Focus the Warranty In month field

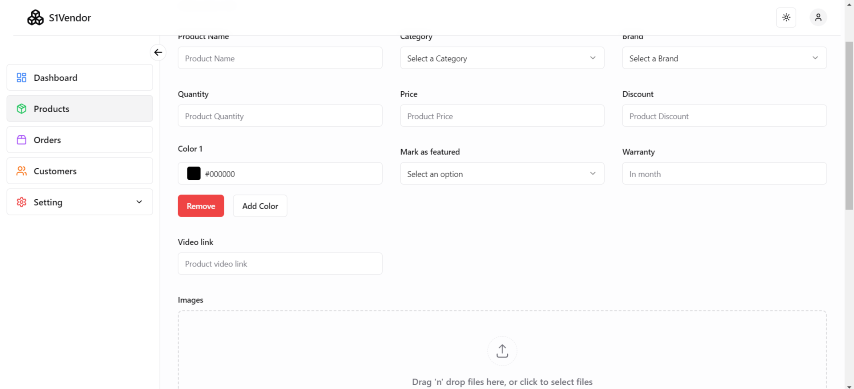[724, 174]
